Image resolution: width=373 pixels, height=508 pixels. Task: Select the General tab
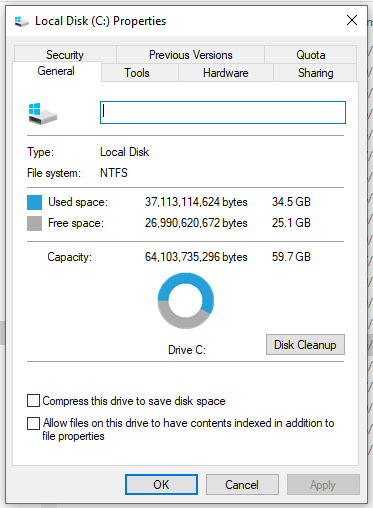(56, 71)
